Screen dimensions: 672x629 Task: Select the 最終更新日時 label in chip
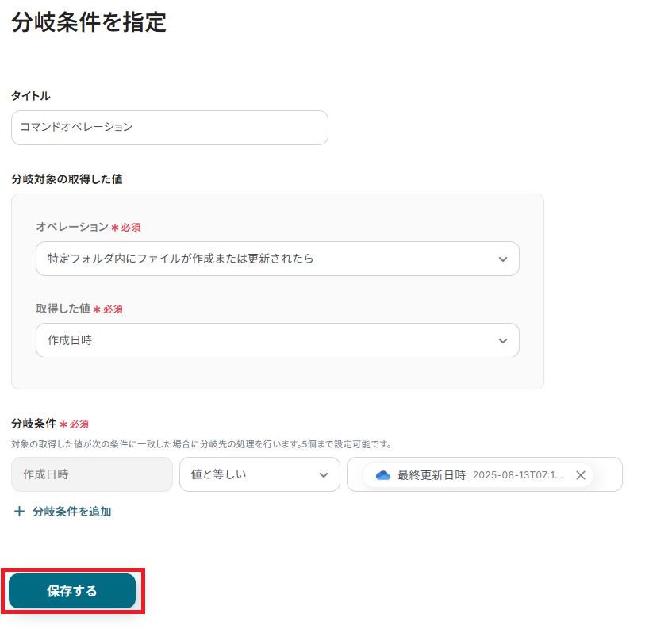coord(432,475)
